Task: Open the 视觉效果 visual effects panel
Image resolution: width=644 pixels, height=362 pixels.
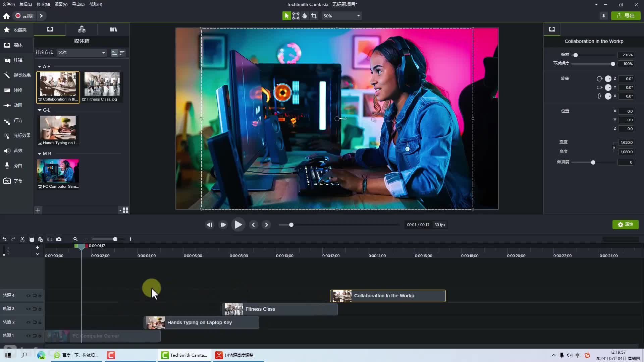Action: click(x=17, y=75)
